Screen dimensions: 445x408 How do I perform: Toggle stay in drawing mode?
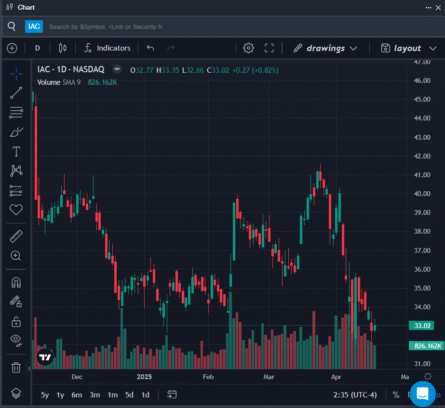(x=16, y=302)
